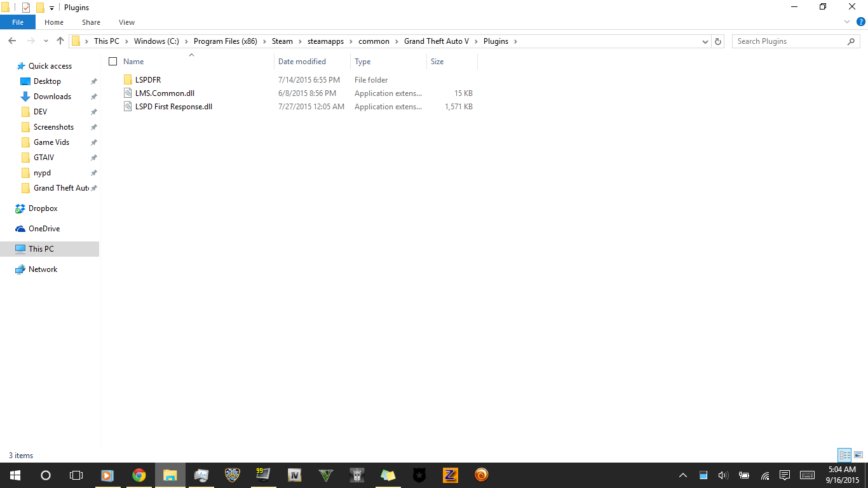The height and width of the screenshot is (488, 868).
Task: Select LSPD First Response.dll file
Action: [173, 107]
